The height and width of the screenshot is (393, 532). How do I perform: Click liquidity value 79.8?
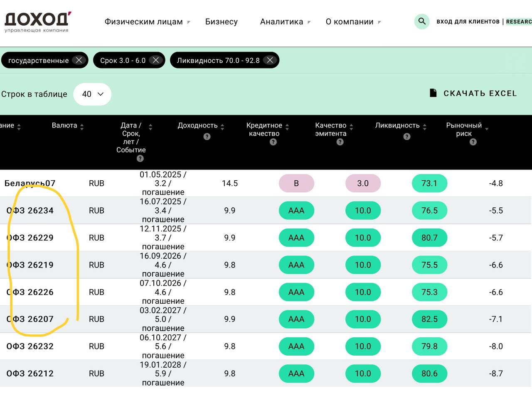pyautogui.click(x=429, y=346)
